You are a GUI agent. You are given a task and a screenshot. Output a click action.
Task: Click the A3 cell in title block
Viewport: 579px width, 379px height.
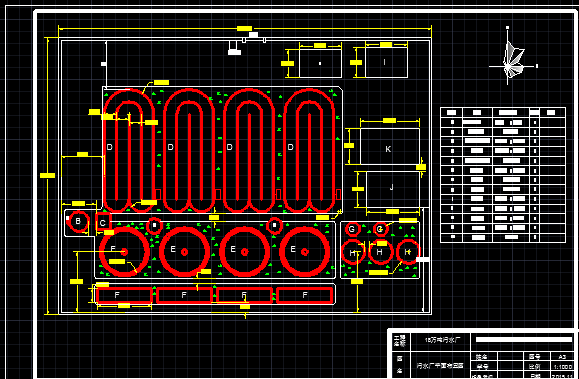pyautogui.click(x=562, y=356)
